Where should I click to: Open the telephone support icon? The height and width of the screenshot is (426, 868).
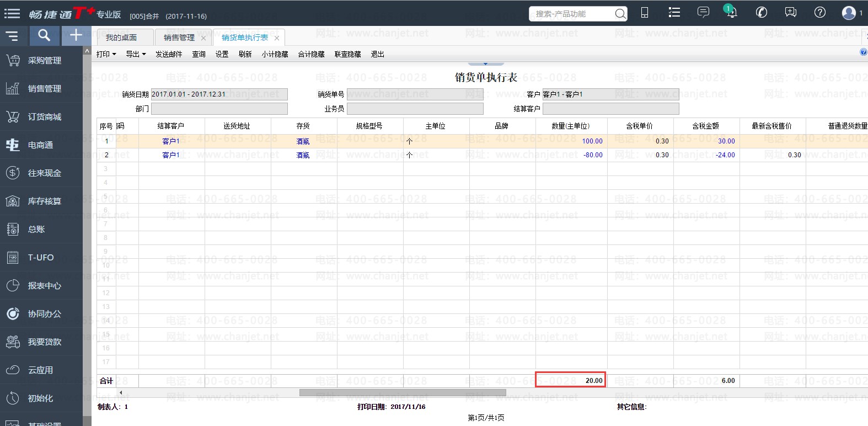point(762,13)
